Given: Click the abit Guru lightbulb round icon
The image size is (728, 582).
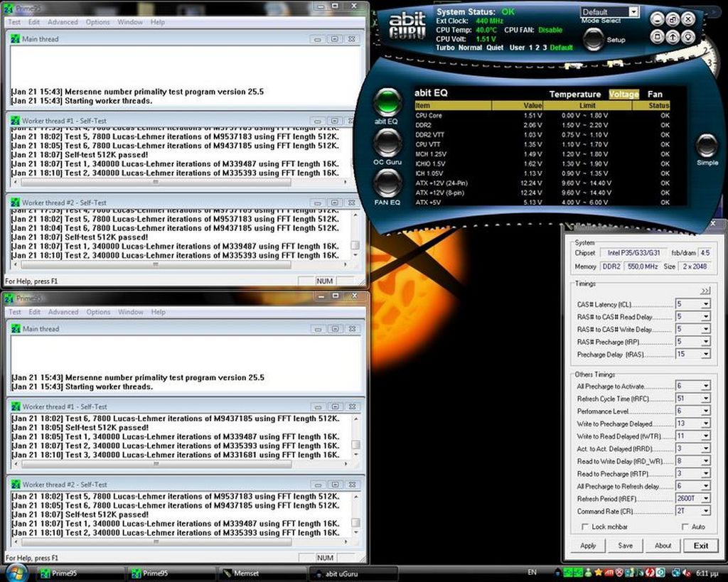Looking at the screenshot, I should (x=688, y=37).
